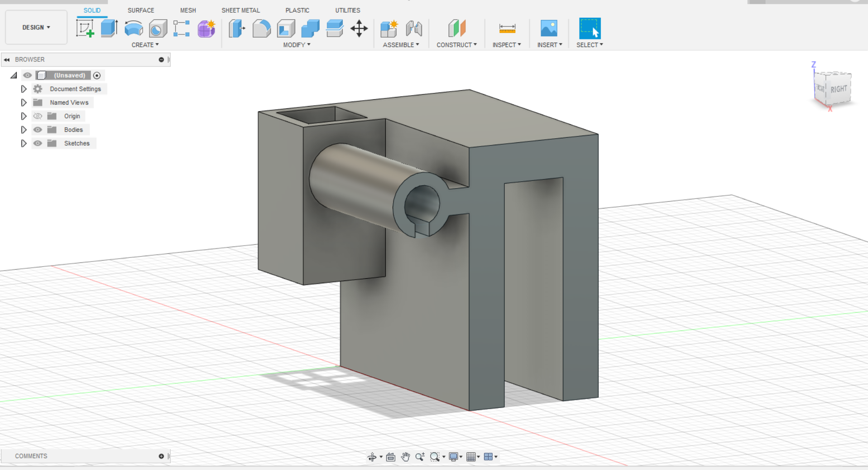Select the Press Pull tool icon
This screenshot has height=470, width=868.
pos(237,29)
